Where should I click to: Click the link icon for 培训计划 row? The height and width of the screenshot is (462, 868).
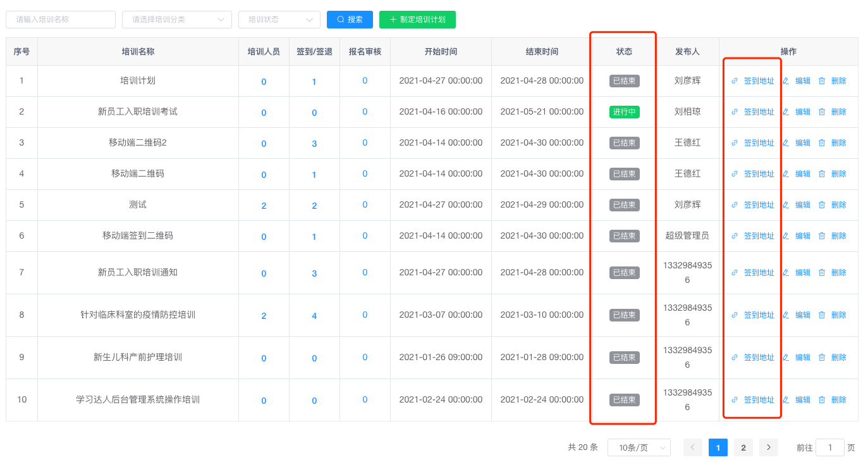point(734,81)
